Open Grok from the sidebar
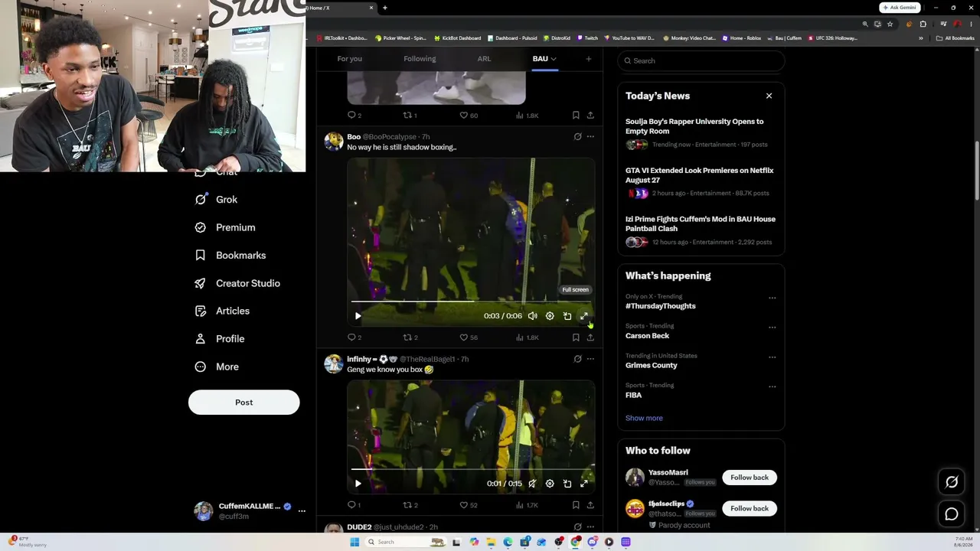The image size is (980, 551). [x=217, y=200]
